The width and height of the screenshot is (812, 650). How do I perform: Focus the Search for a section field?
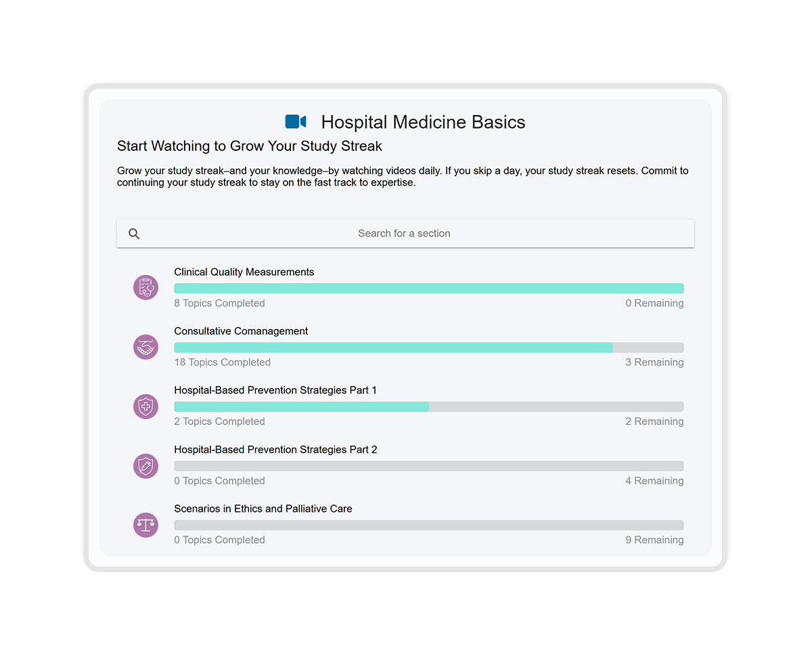pos(405,234)
